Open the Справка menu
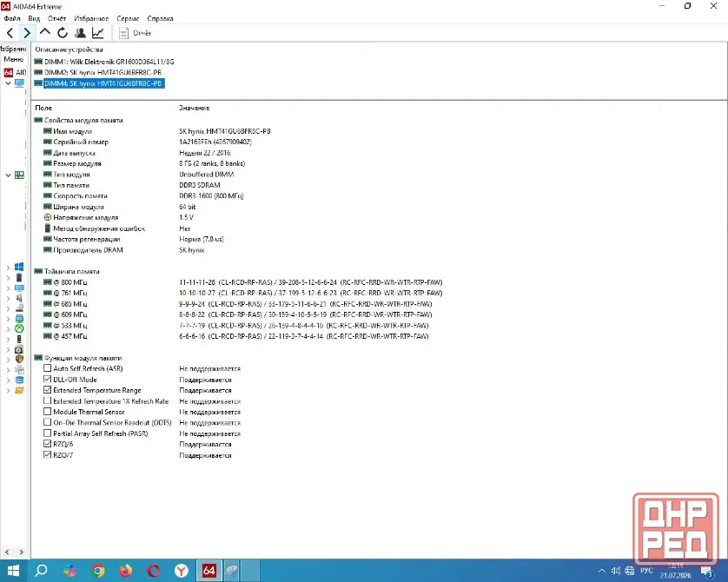The height and width of the screenshot is (582, 728). coord(160,18)
